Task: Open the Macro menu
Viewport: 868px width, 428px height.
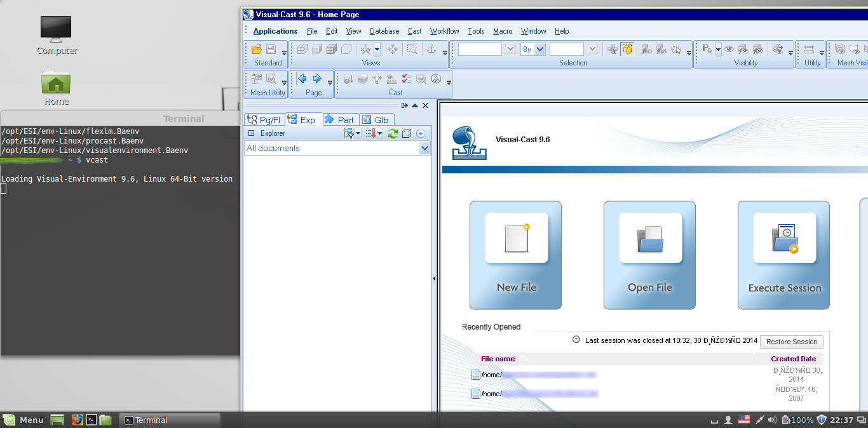Action: tap(502, 31)
